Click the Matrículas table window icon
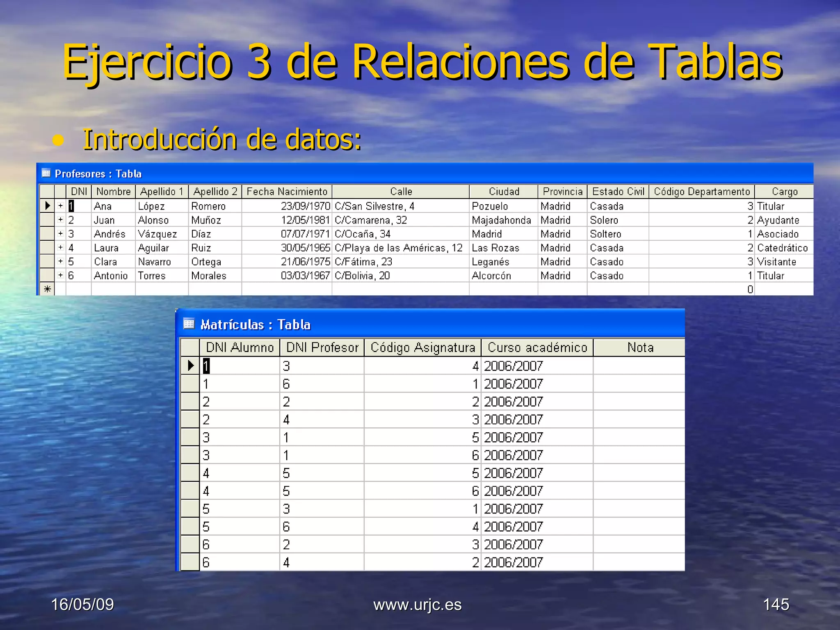The image size is (840, 630). click(x=189, y=324)
